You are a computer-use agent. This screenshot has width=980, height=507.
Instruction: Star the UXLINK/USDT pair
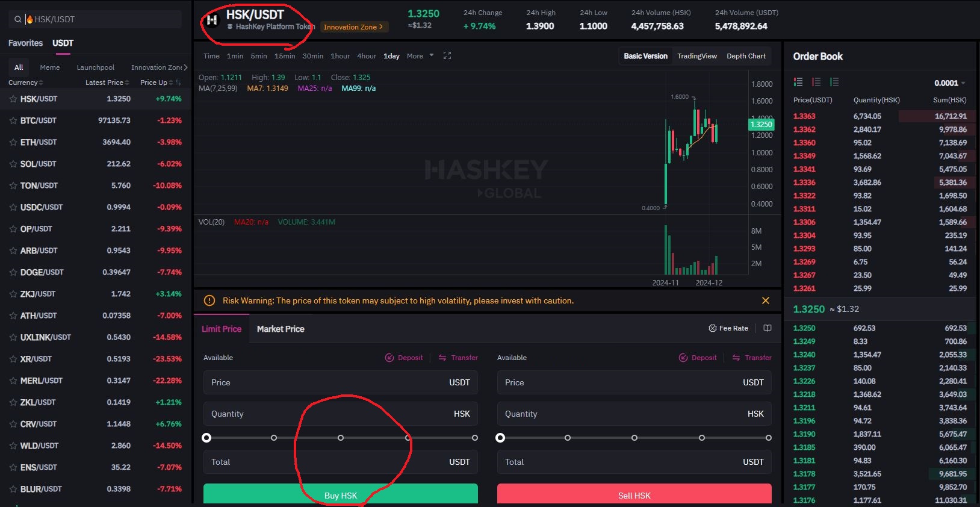coord(13,337)
